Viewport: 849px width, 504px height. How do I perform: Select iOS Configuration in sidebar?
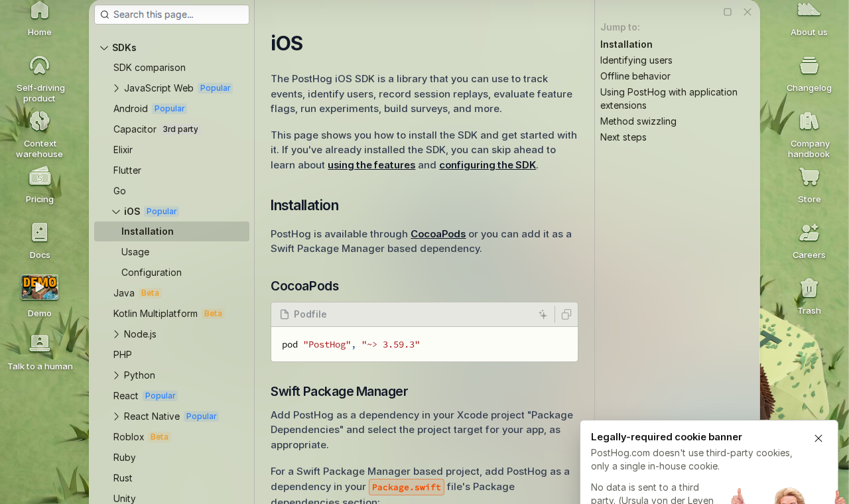[x=151, y=273]
